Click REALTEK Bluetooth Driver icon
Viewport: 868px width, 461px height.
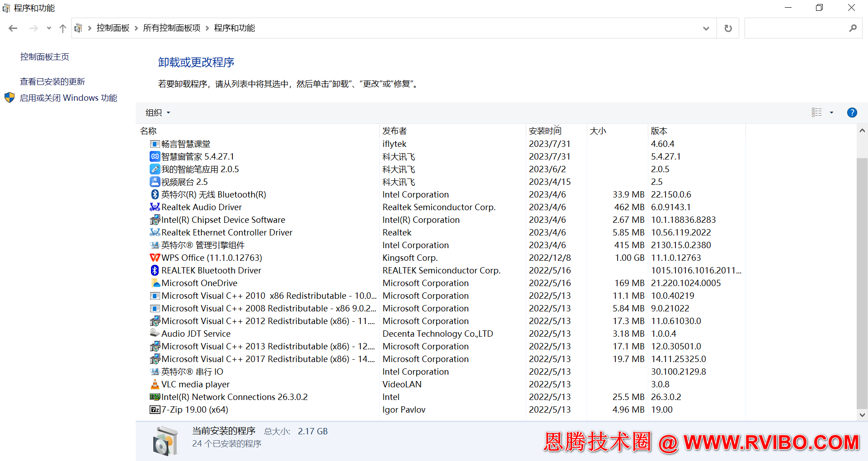click(x=155, y=270)
